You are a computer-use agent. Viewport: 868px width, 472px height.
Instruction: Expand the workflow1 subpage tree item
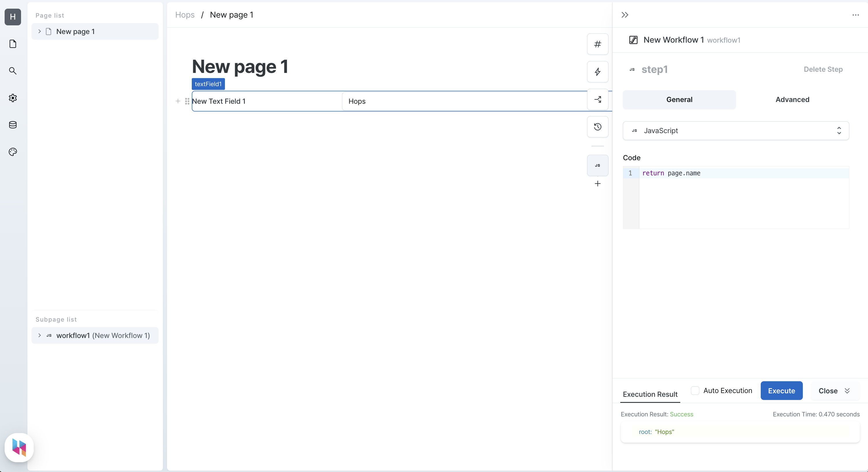point(39,335)
